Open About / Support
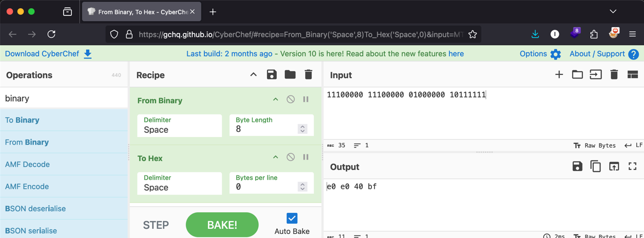Screen dimensions: 644x238 604,53
